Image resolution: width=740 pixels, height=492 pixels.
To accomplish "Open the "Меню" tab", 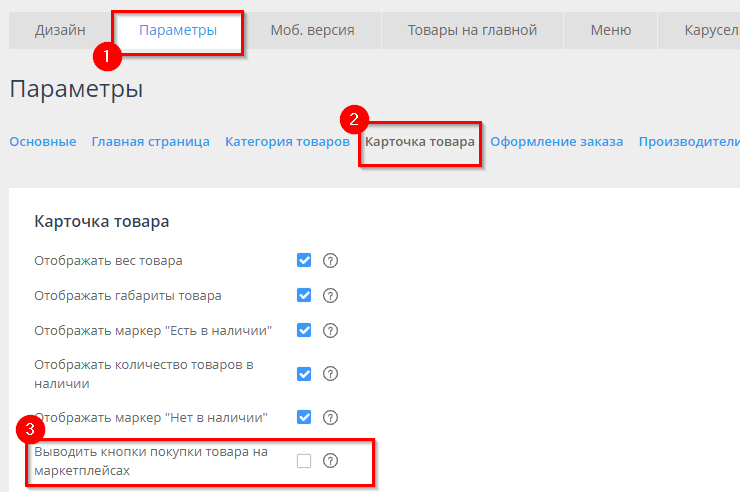I will pyautogui.click(x=610, y=30).
